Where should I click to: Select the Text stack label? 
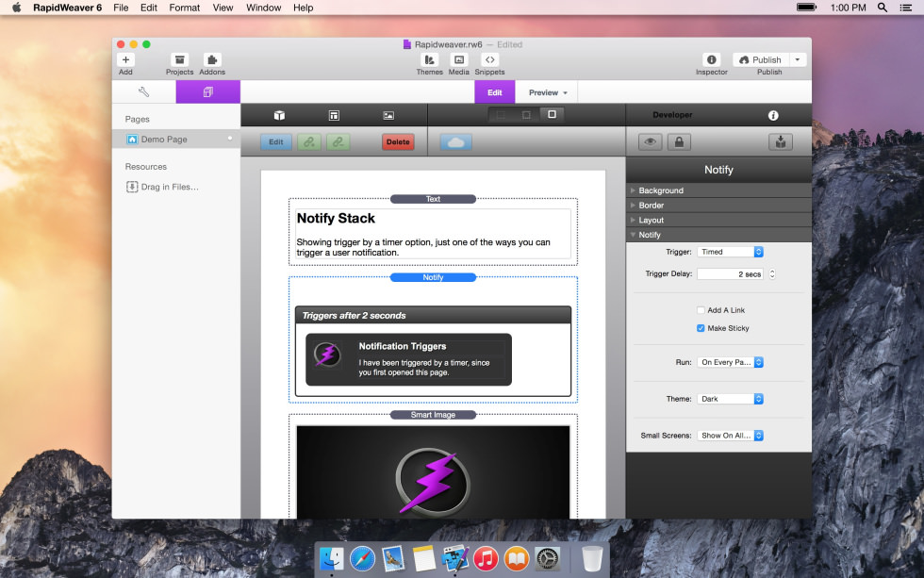pos(433,199)
